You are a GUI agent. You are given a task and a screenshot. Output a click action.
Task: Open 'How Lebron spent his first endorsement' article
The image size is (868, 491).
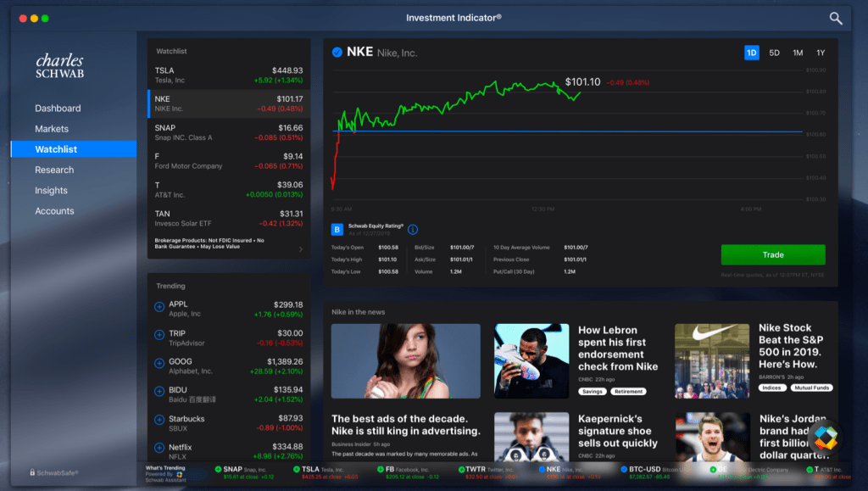coord(618,349)
